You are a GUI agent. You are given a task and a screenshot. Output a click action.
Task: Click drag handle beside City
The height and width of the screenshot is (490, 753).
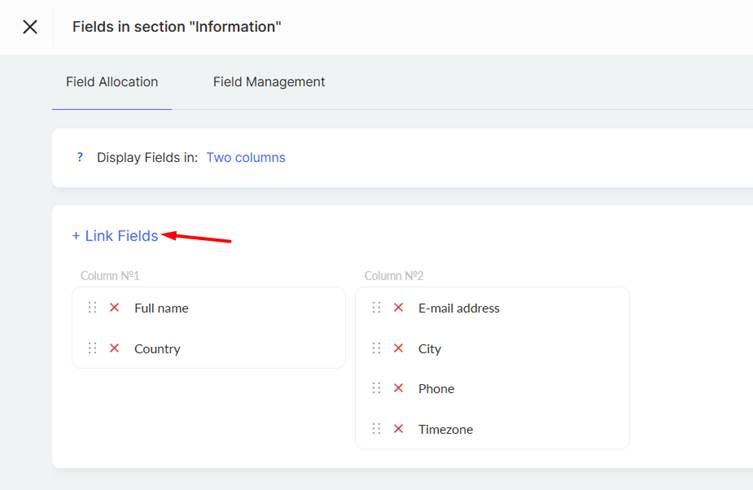(376, 348)
